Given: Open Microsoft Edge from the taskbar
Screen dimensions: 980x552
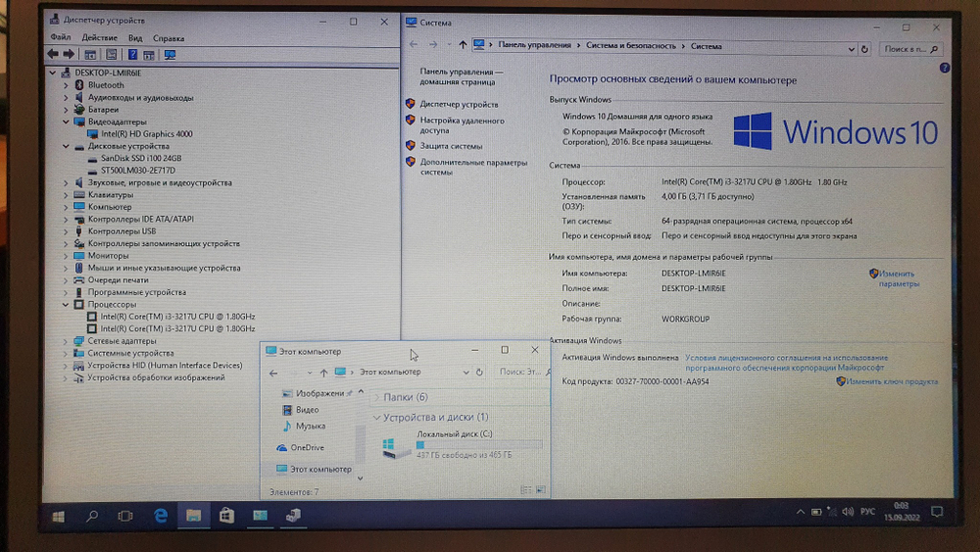Looking at the screenshot, I should 160,514.
